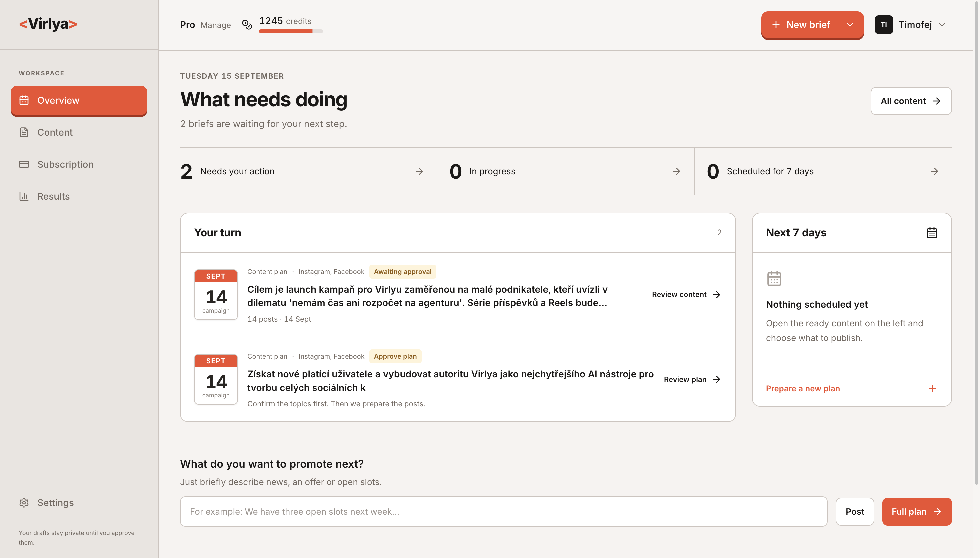The width and height of the screenshot is (980, 558).
Task: Click the plus icon in New brief
Action: click(776, 25)
